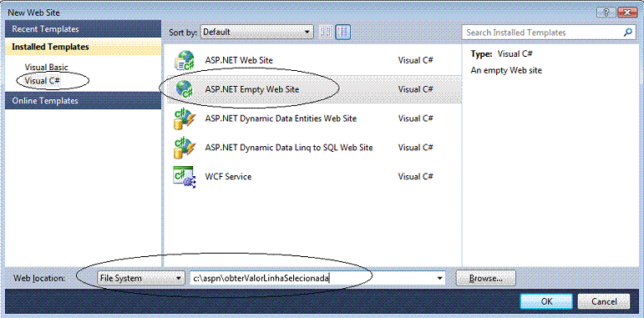Image resolution: width=644 pixels, height=318 pixels.
Task: Select Visual C# in the templates tree
Action: click(x=43, y=81)
